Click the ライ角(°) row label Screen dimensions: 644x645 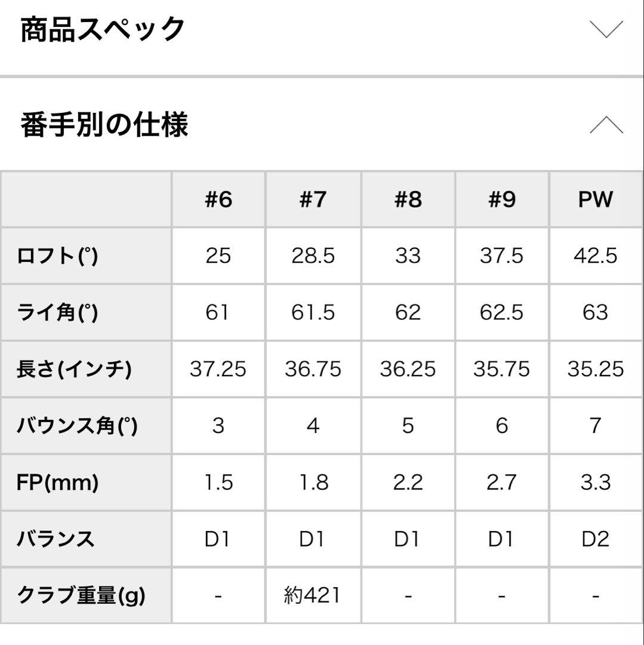point(57,313)
